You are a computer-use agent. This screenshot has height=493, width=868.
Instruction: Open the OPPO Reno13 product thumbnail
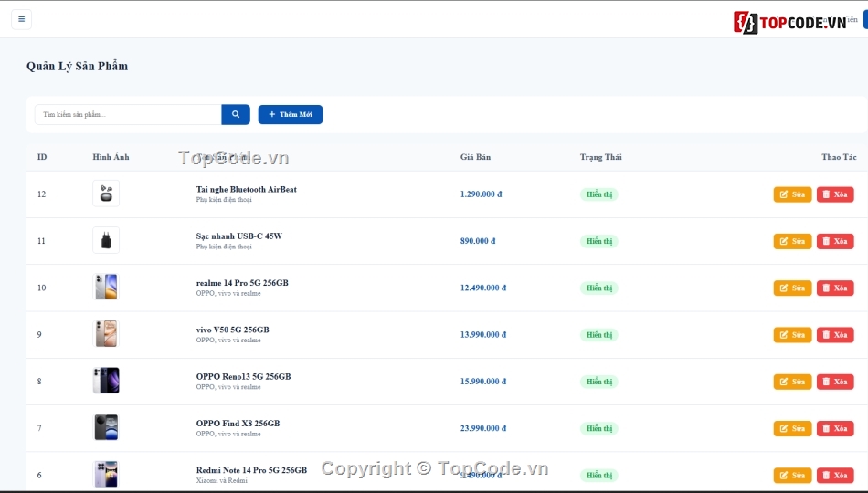point(106,381)
